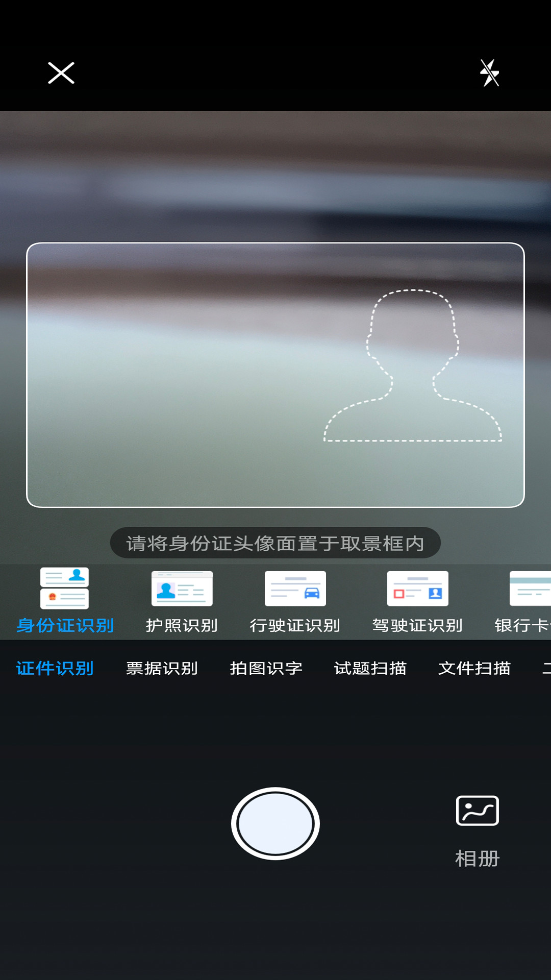
Task: Tap the 身份证识别 text label
Action: click(x=65, y=625)
